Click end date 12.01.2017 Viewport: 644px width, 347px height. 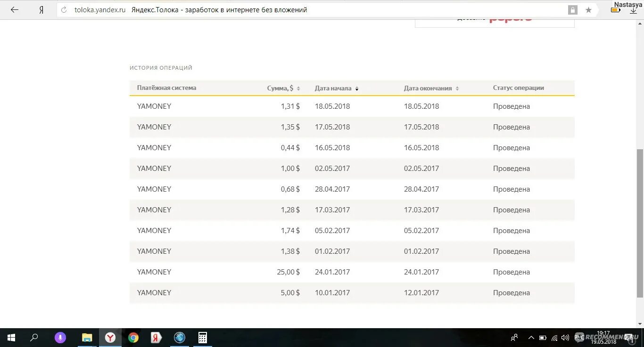click(x=421, y=293)
